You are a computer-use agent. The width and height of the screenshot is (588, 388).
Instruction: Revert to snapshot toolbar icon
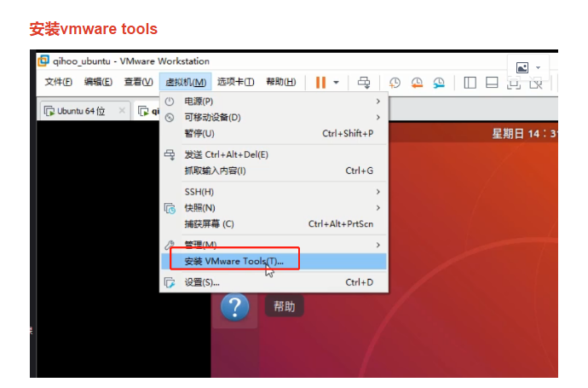point(417,82)
